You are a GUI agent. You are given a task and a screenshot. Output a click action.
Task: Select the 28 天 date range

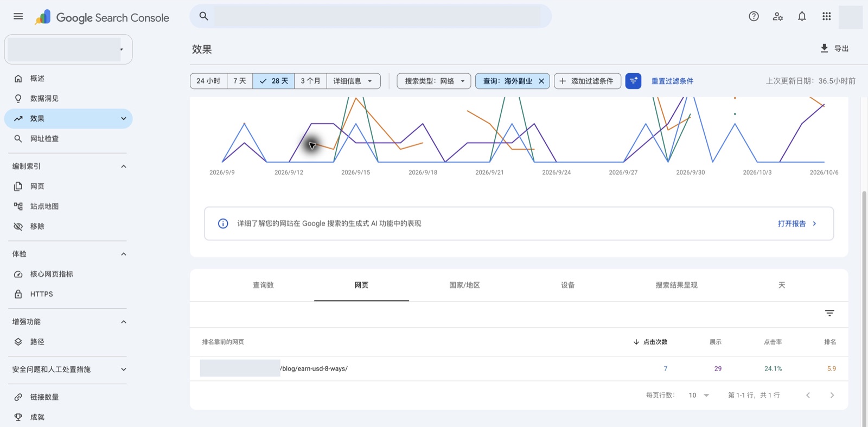click(274, 81)
